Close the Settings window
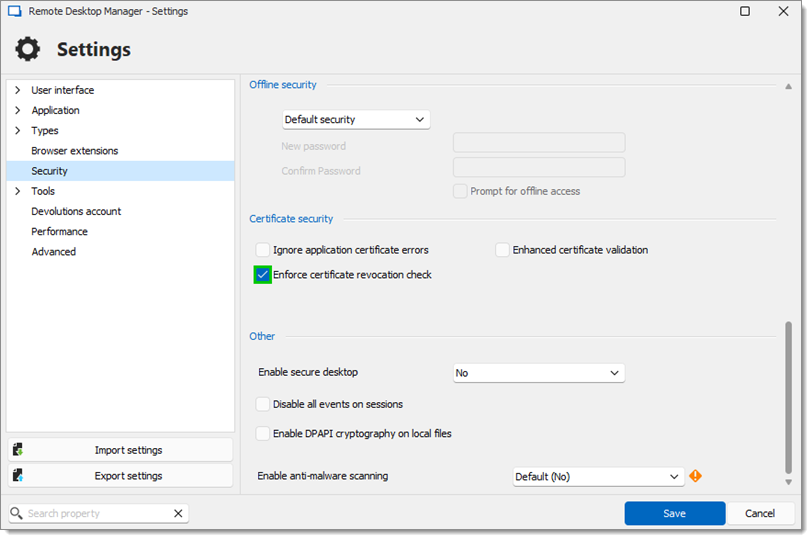The width and height of the screenshot is (812, 540). tap(784, 11)
